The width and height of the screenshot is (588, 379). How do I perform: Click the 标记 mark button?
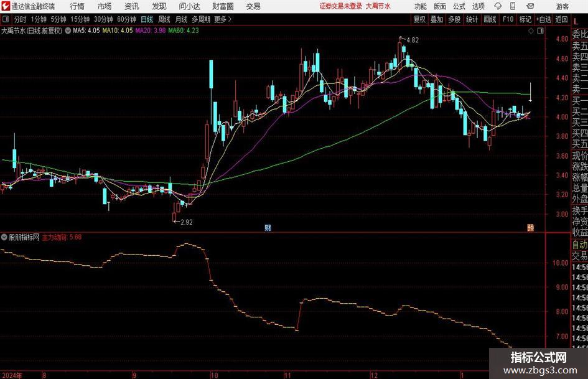coord(525,19)
